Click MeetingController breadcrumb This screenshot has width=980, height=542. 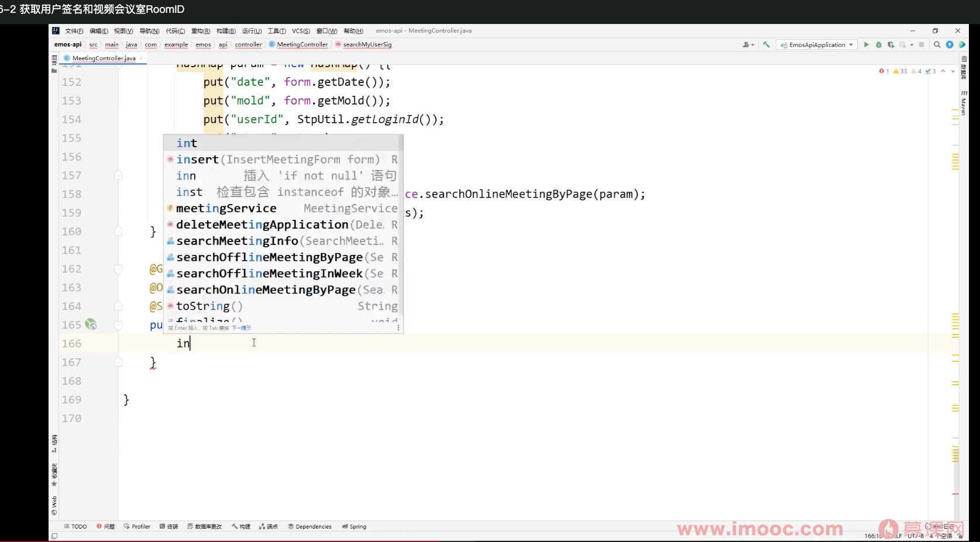[x=302, y=44]
